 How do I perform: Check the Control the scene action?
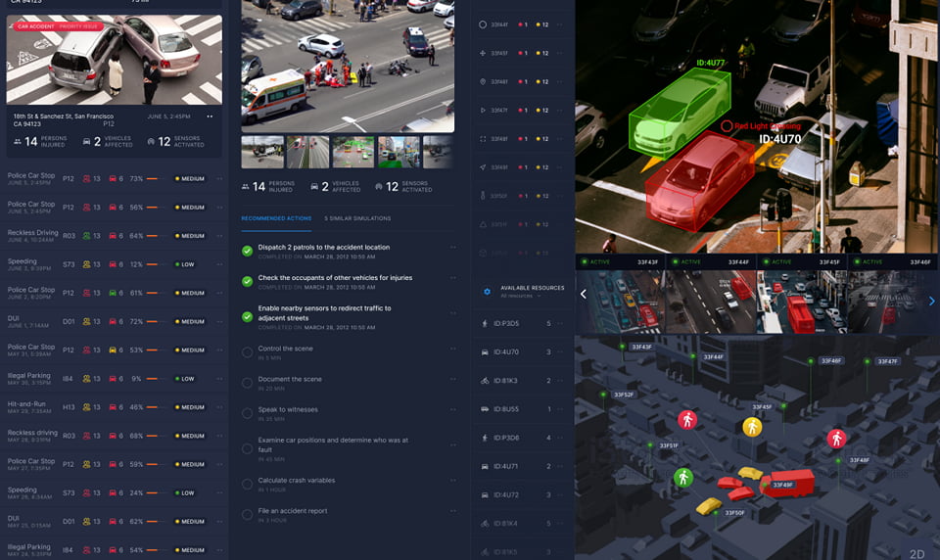pos(247,352)
